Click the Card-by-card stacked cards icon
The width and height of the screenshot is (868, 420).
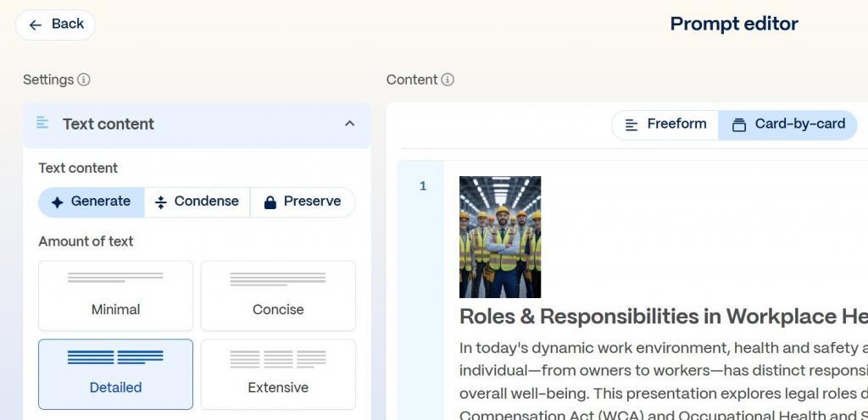739,125
